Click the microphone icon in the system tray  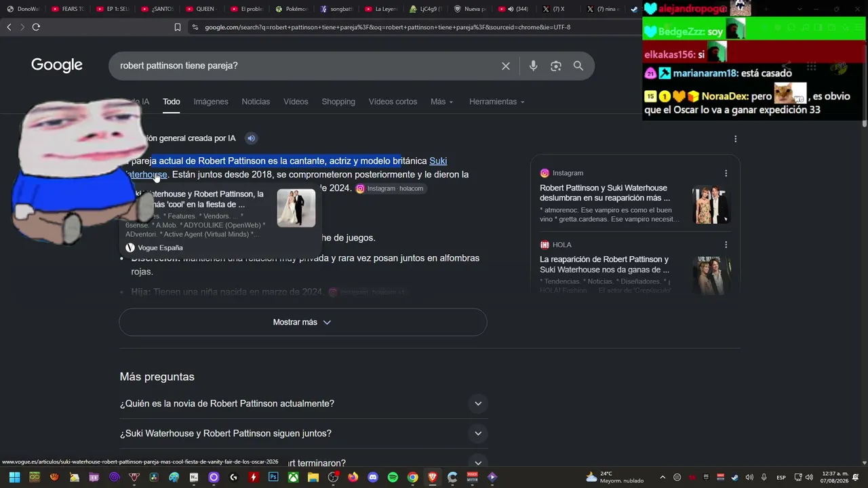[764, 477]
